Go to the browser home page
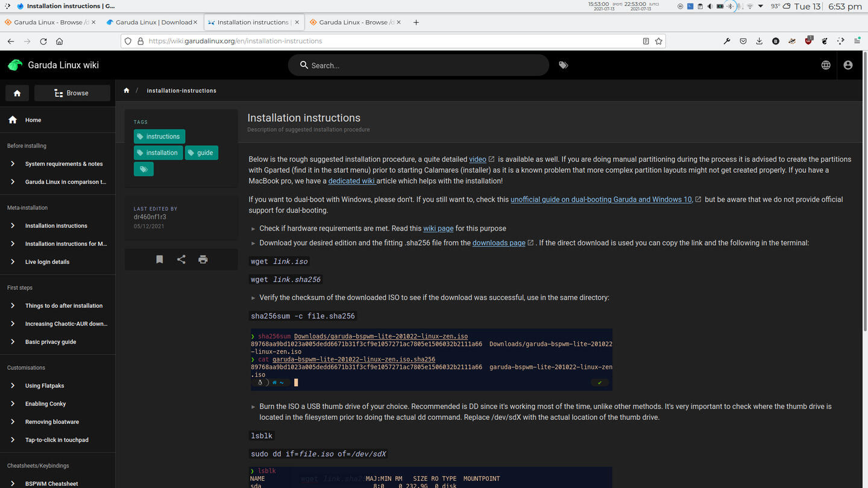868x488 pixels. 59,41
